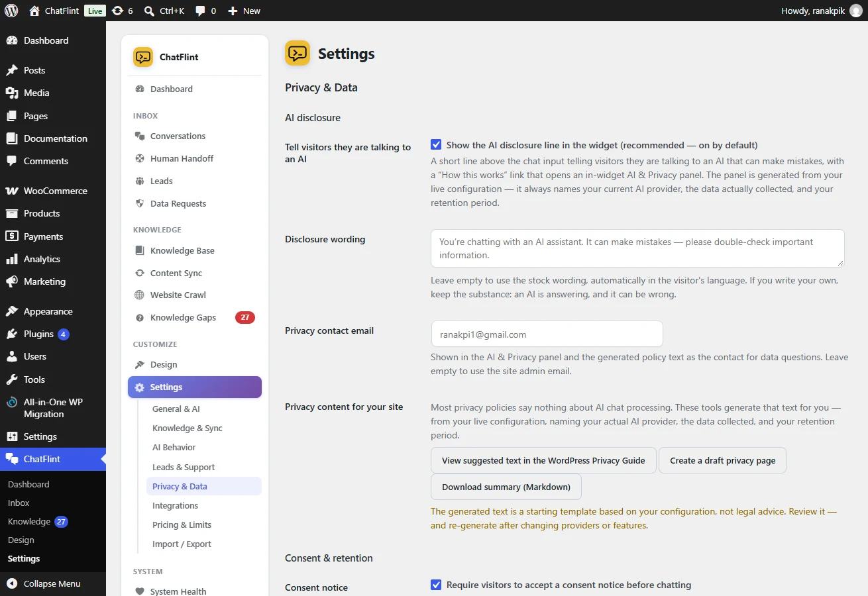
Task: Click the Live status badge
Action: point(95,11)
